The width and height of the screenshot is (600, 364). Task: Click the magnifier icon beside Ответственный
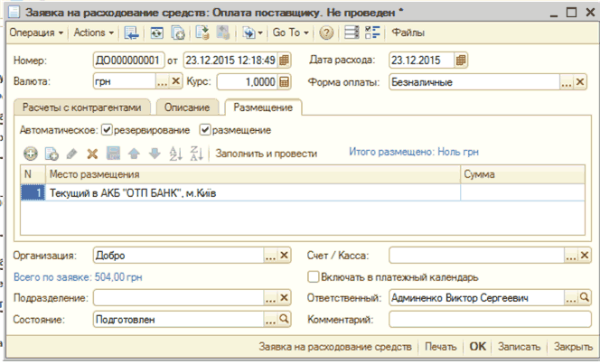(x=585, y=297)
